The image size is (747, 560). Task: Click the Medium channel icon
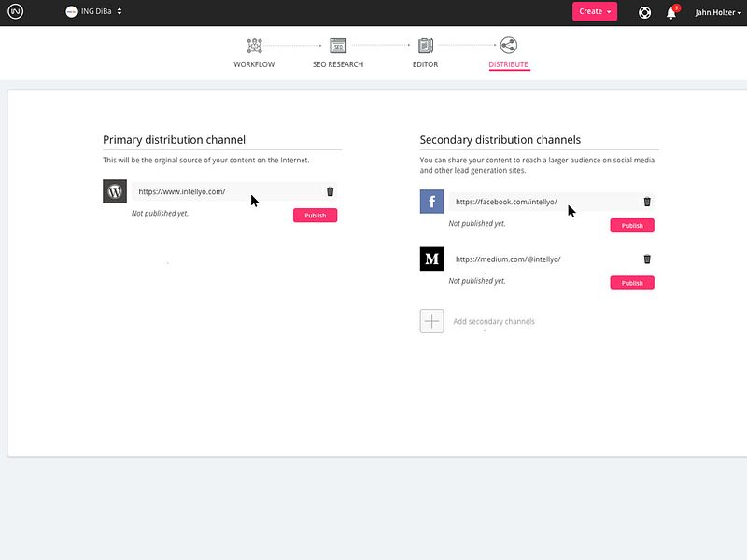(431, 259)
